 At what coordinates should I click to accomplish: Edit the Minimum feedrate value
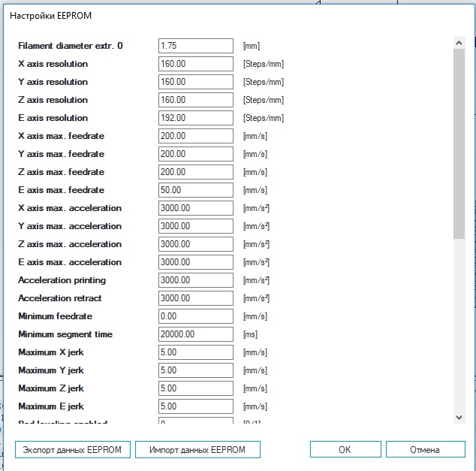coord(196,316)
